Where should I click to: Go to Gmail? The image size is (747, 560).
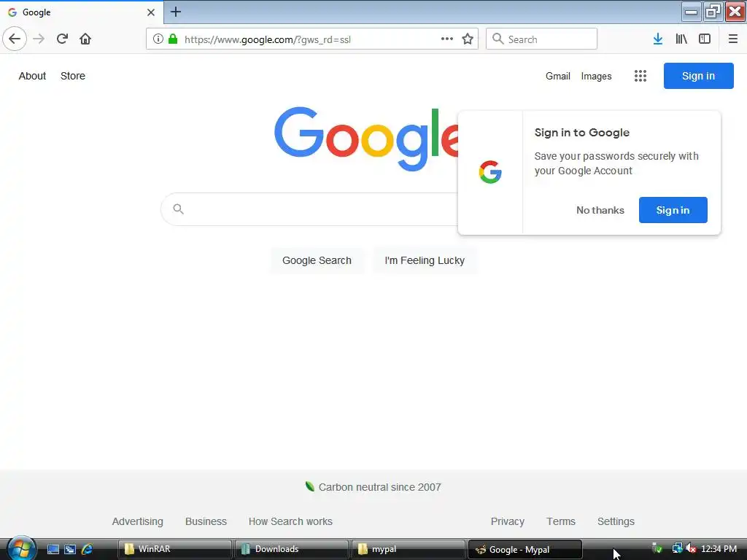click(558, 76)
